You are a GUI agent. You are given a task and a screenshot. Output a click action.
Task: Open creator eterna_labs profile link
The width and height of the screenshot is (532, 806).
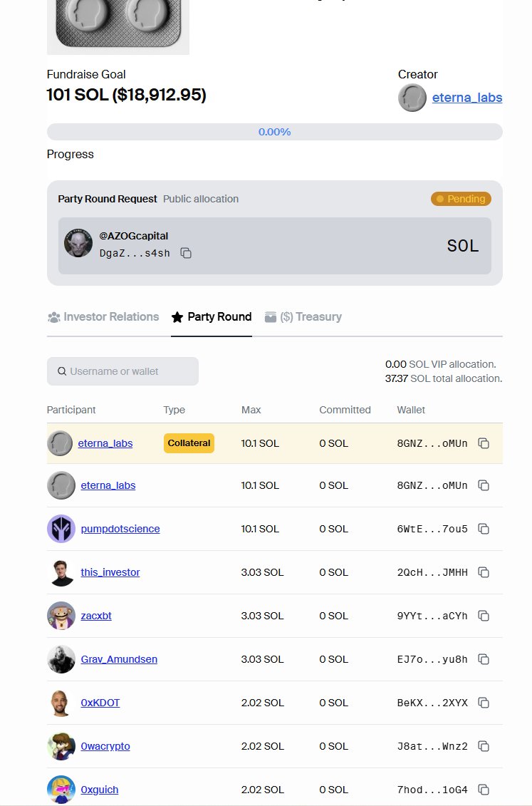(x=467, y=98)
